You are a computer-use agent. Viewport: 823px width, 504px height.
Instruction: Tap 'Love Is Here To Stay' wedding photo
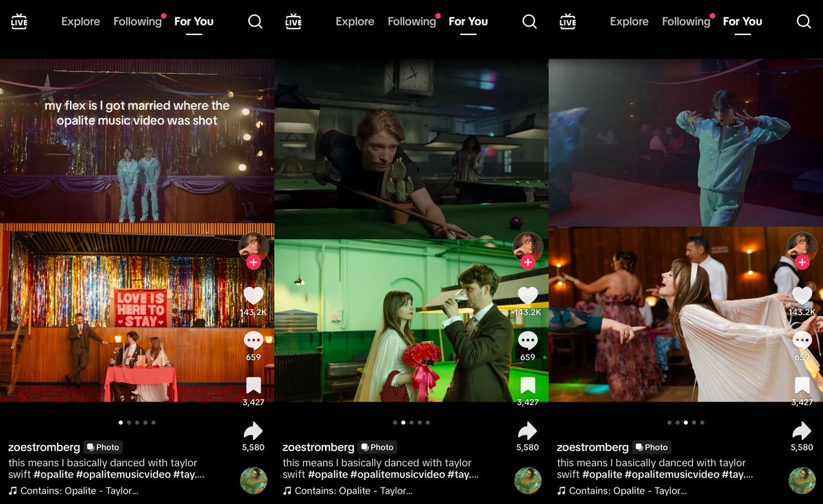click(x=136, y=313)
